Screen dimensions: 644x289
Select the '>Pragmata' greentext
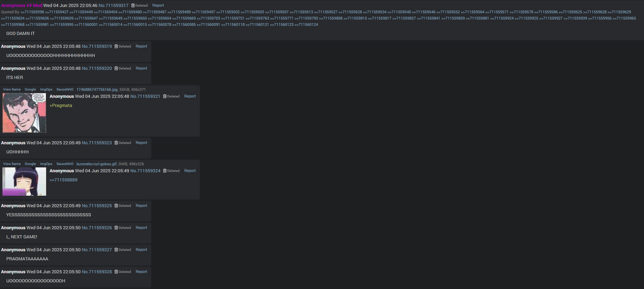61,106
